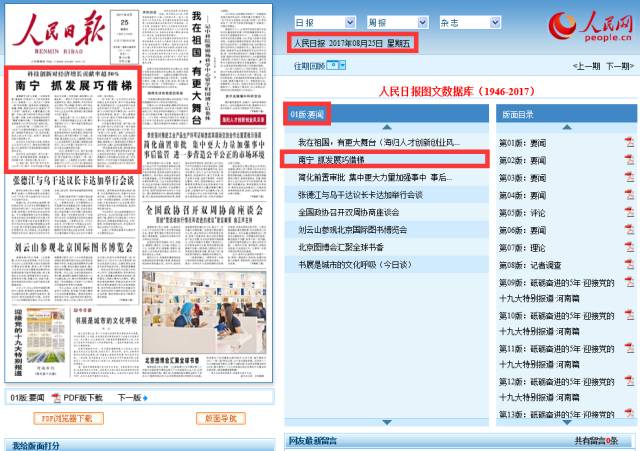Open page 第09版 砥砺奋进的5年

(x=557, y=290)
